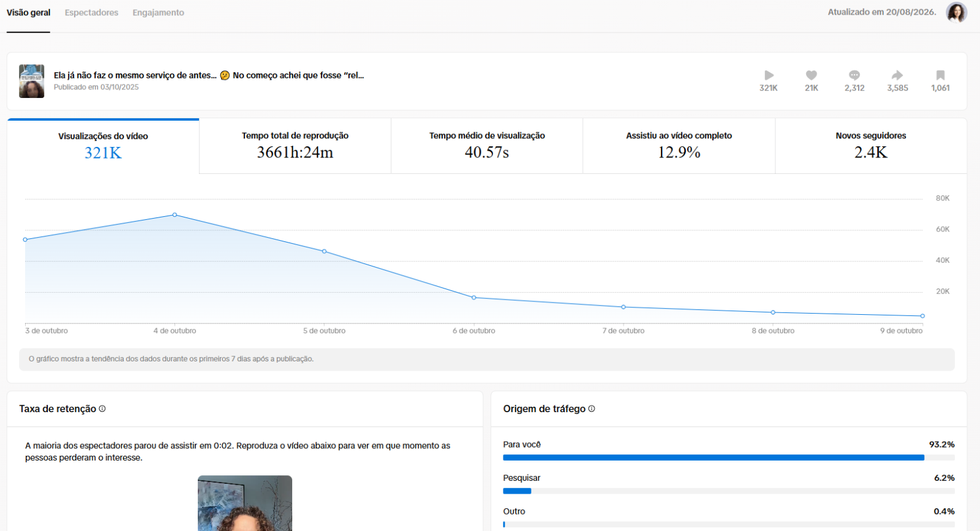
Task: Select the Tempo total de reprodução metric card
Action: 295,146
